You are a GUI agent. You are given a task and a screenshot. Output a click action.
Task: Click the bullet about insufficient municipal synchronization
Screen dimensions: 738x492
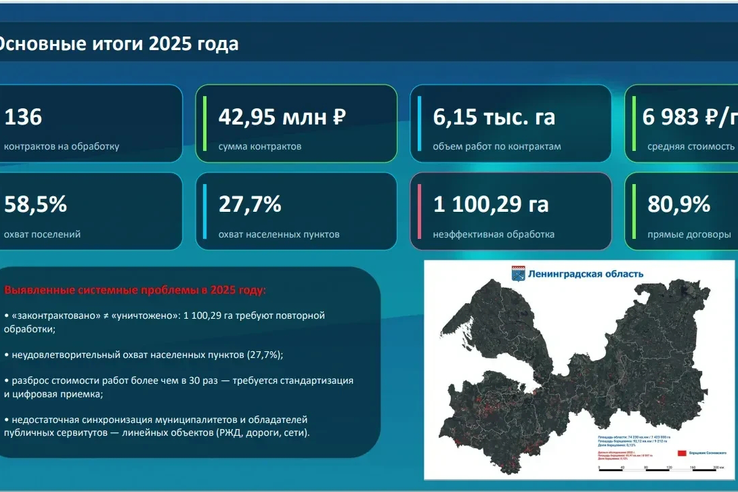158,426
